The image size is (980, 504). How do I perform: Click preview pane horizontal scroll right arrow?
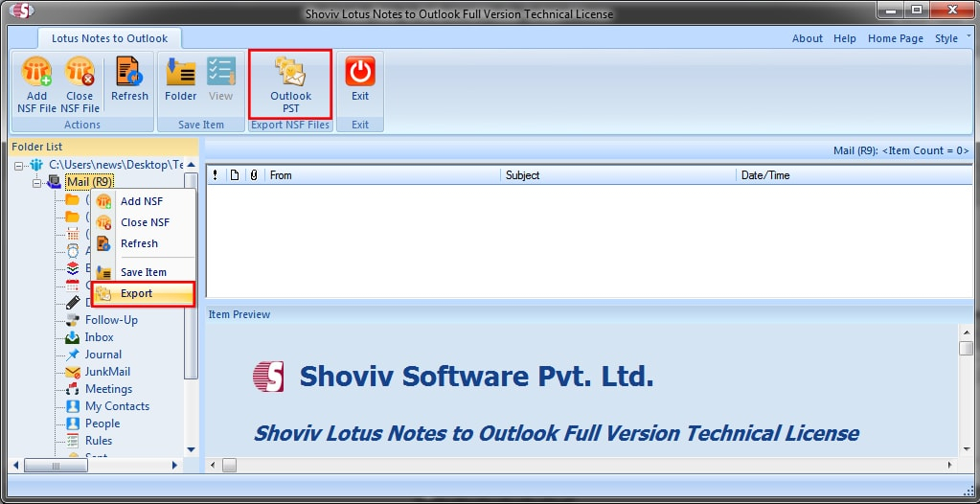(950, 465)
